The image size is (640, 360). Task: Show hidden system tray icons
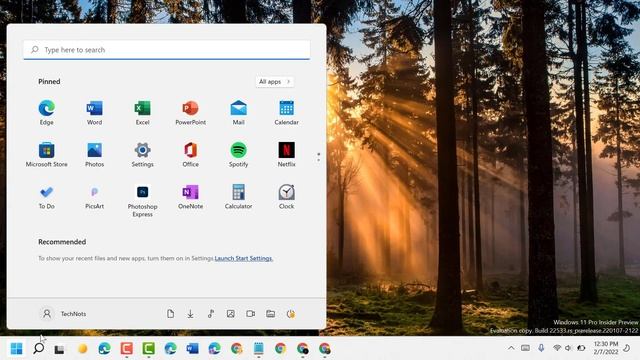pos(511,348)
